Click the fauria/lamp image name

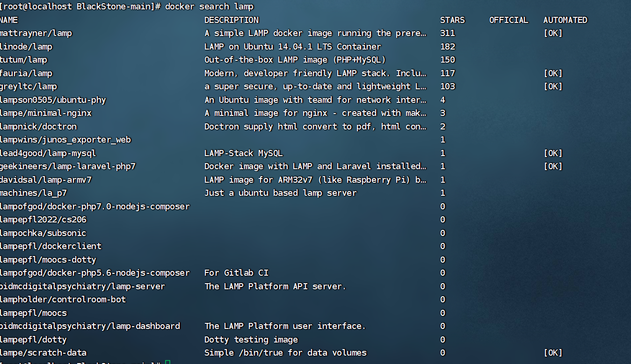pyautogui.click(x=26, y=73)
